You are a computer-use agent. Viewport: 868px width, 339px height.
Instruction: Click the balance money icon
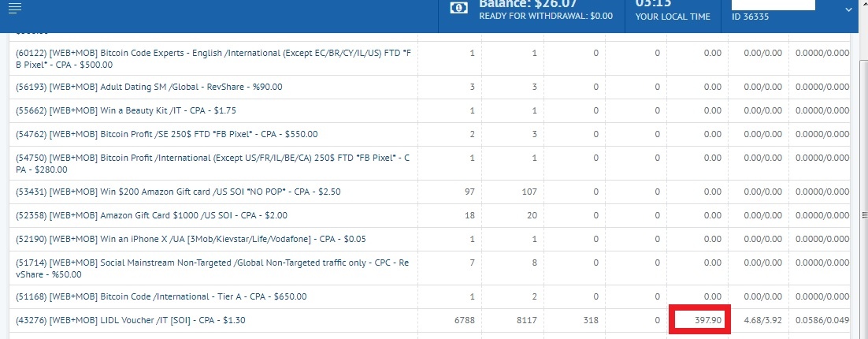tap(458, 9)
